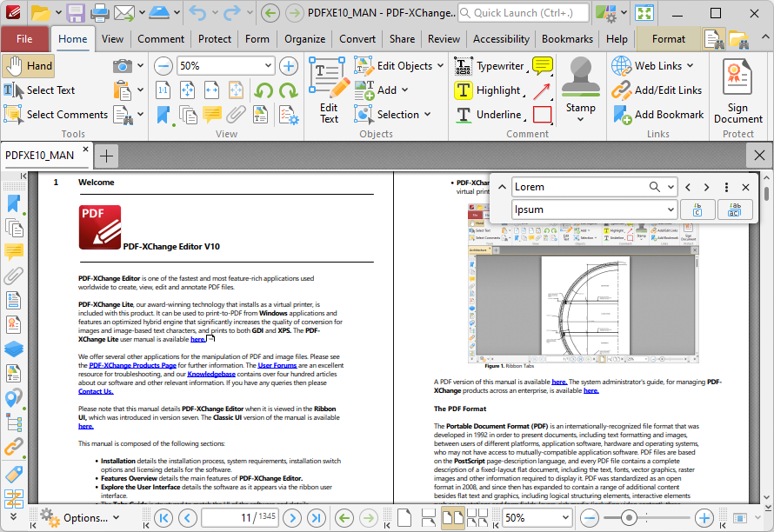Switch to the Comment ribbon tab
774x532 pixels.
pos(161,39)
